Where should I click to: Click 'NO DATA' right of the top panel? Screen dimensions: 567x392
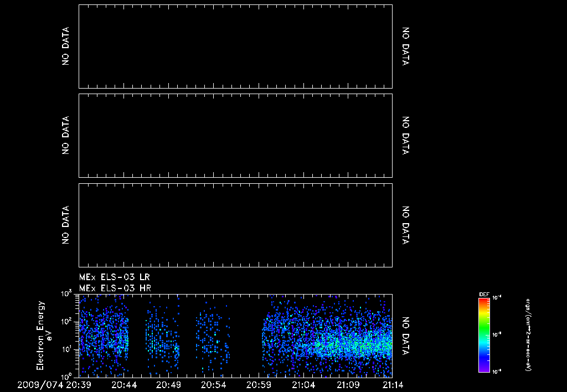[406, 47]
